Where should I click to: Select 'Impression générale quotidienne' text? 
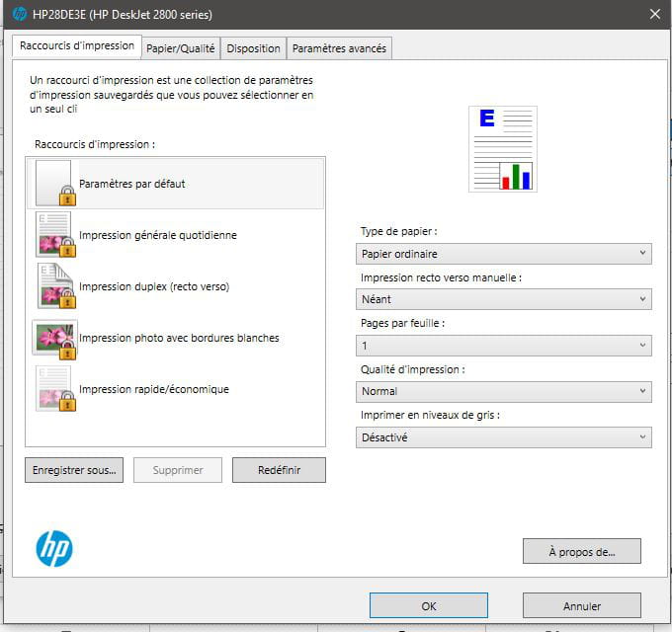(x=158, y=235)
